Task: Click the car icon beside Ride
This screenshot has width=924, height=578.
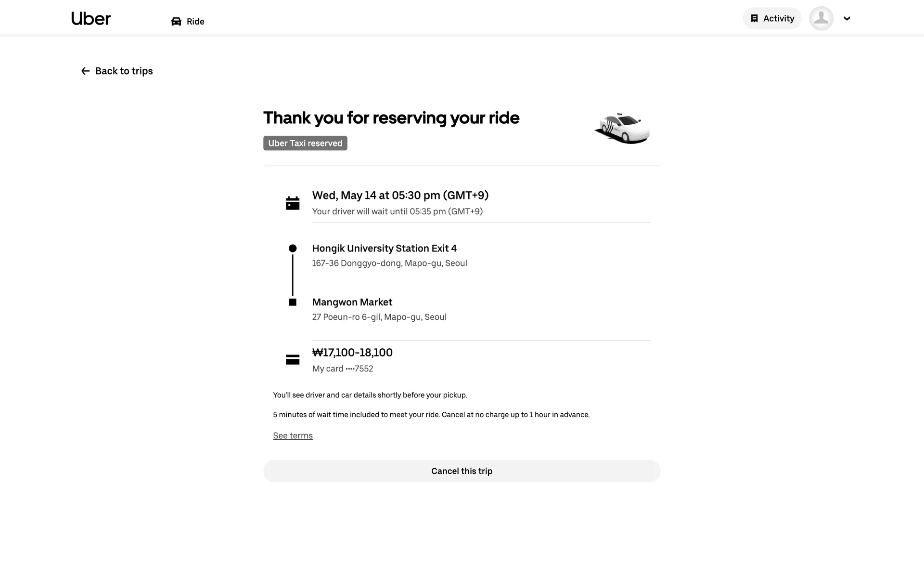Action: click(x=176, y=21)
